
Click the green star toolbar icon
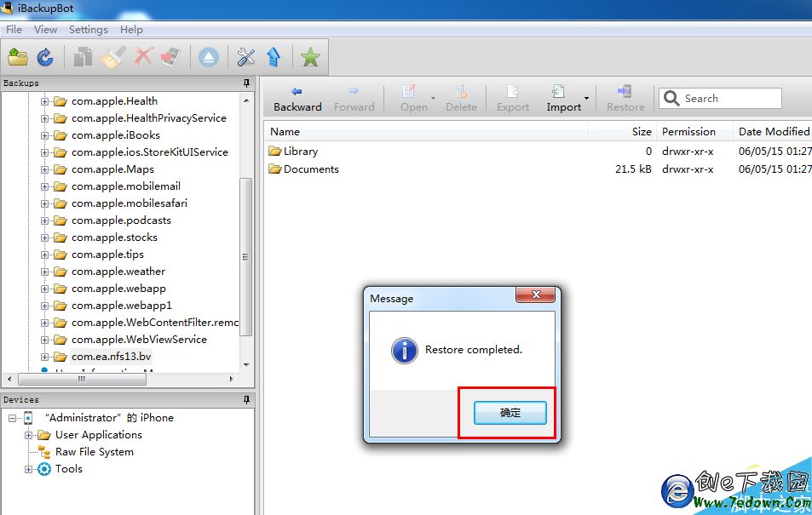[310, 57]
